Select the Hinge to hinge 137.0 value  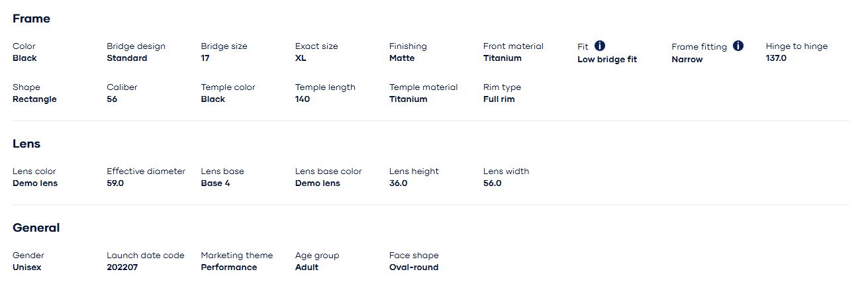tap(777, 58)
